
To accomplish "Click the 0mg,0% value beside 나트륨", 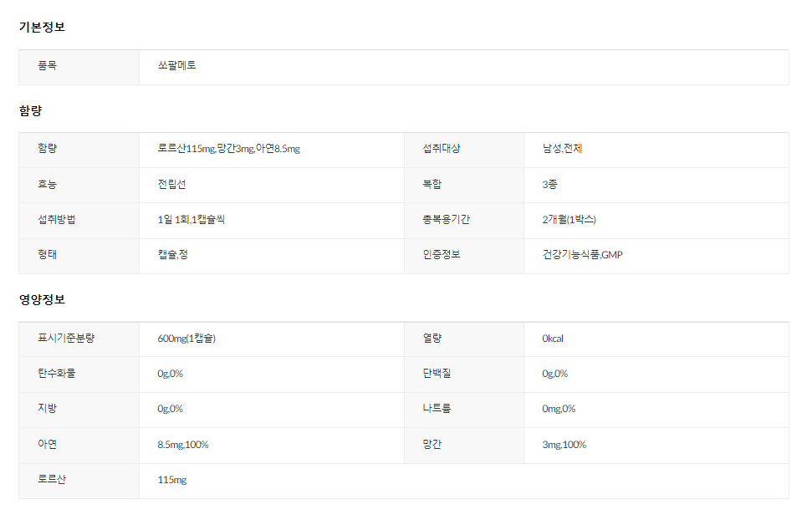I will pyautogui.click(x=559, y=409).
